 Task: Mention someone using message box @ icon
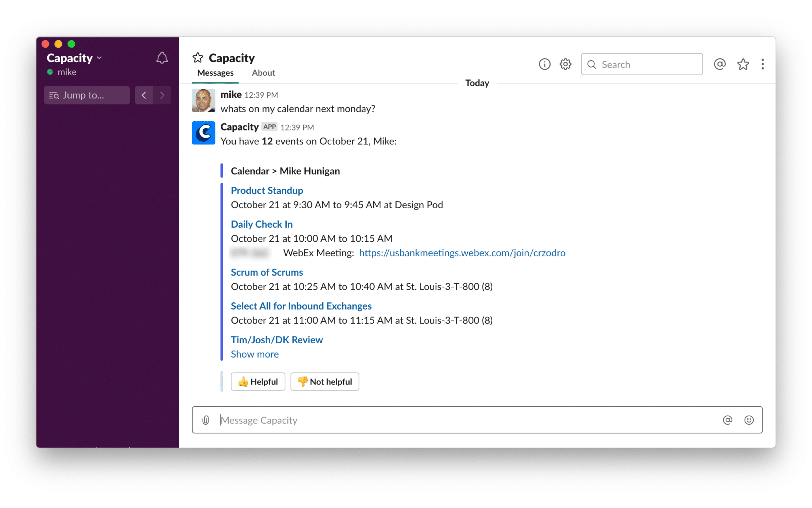(727, 420)
